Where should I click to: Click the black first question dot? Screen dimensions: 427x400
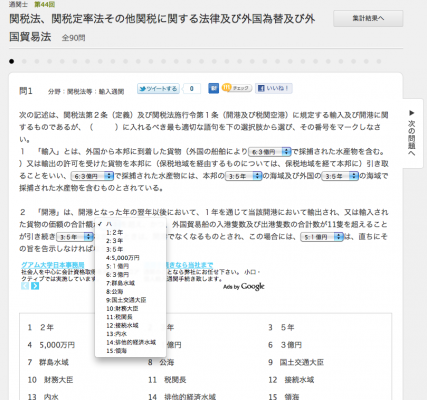tap(12, 61)
